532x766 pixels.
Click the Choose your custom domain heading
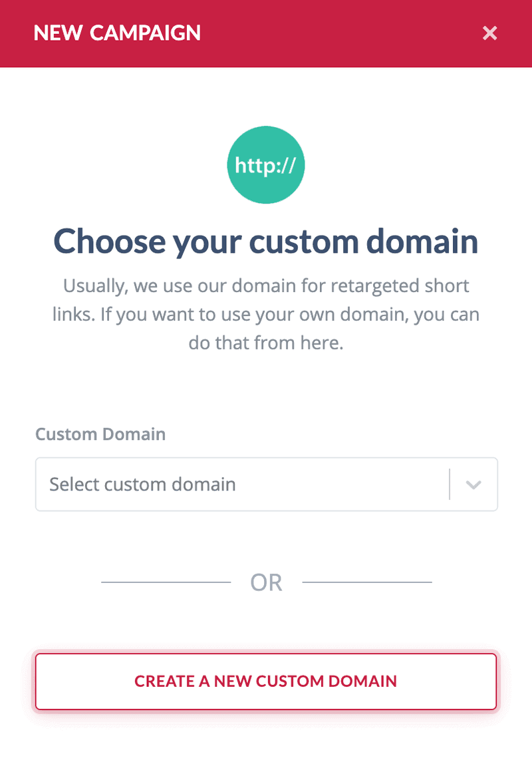[266, 242]
